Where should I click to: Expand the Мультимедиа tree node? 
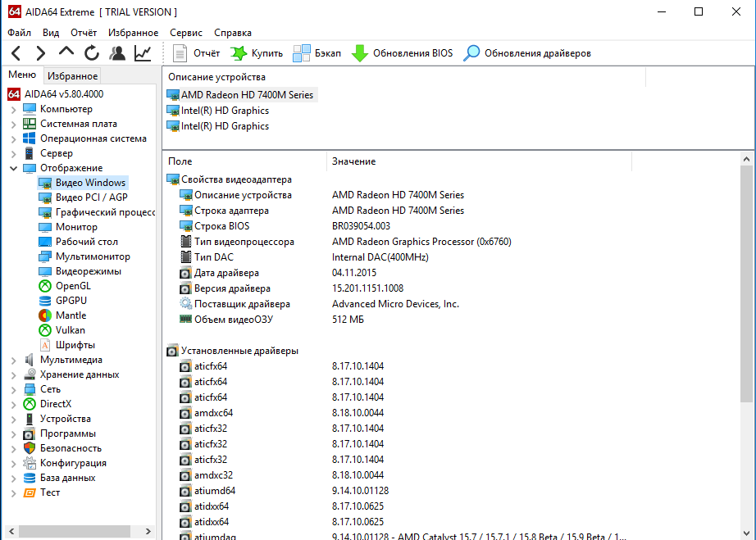click(x=13, y=360)
